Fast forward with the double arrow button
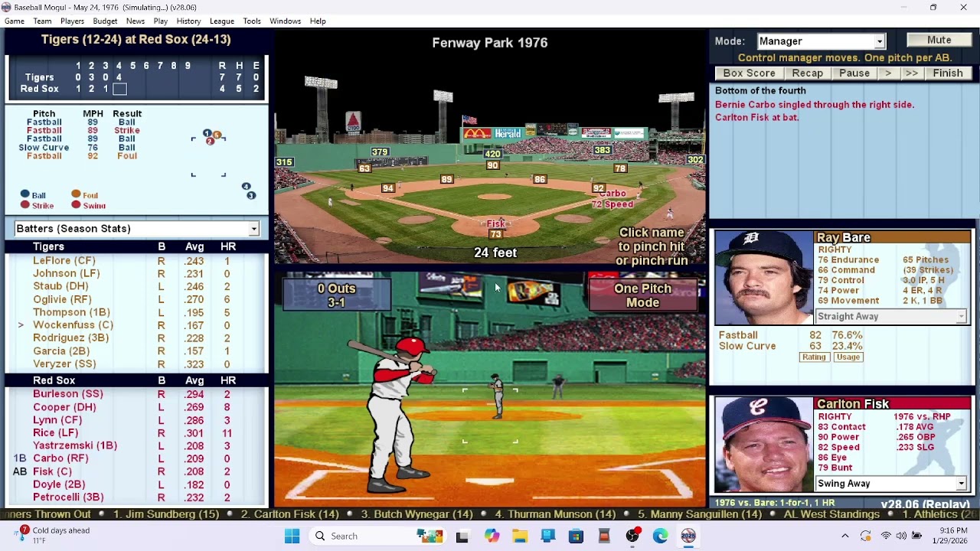This screenshot has height=551, width=980. click(x=910, y=73)
